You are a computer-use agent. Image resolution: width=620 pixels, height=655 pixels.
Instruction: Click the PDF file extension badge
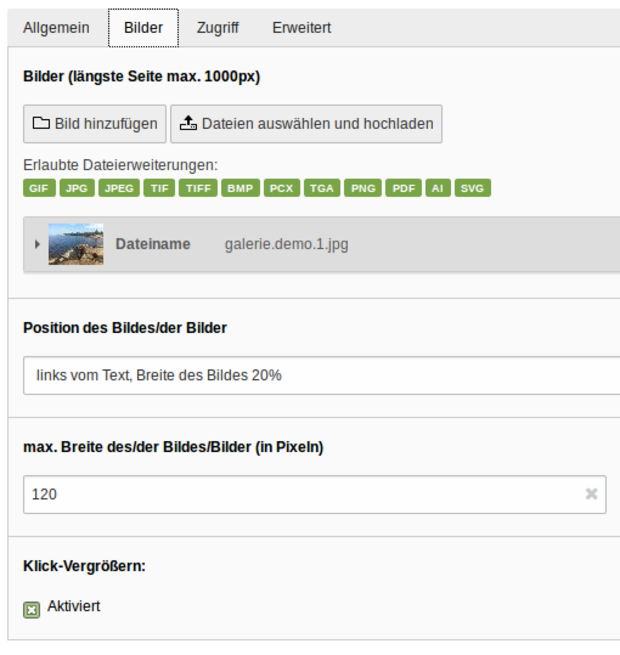click(x=405, y=188)
